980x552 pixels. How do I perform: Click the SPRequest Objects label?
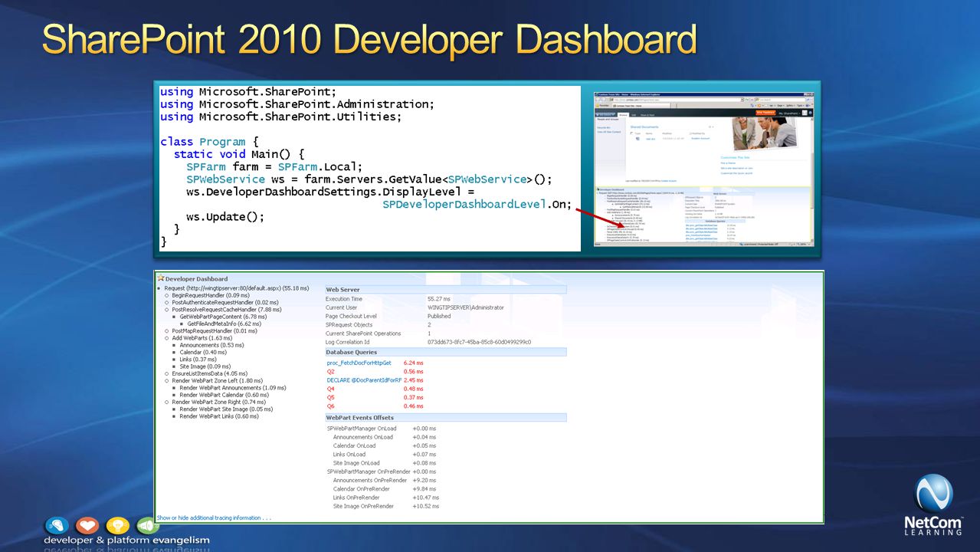click(x=349, y=325)
